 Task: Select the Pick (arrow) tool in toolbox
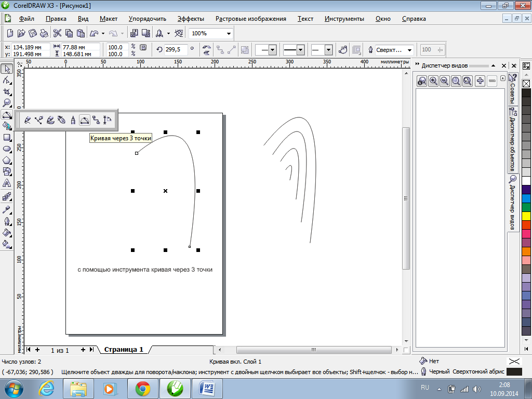pyautogui.click(x=7, y=69)
